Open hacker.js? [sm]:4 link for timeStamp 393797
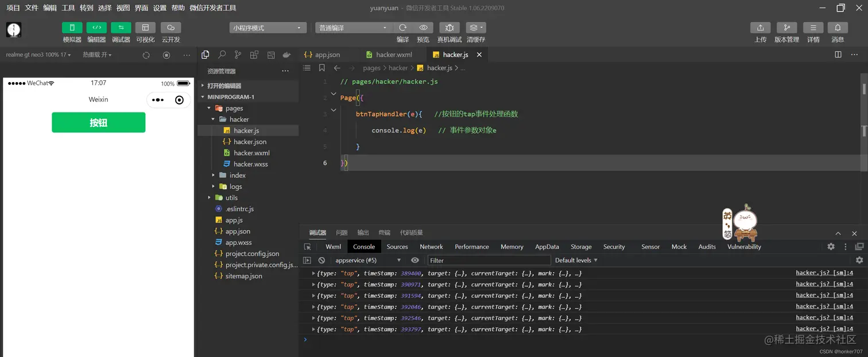This screenshot has width=868, height=357. point(824,329)
